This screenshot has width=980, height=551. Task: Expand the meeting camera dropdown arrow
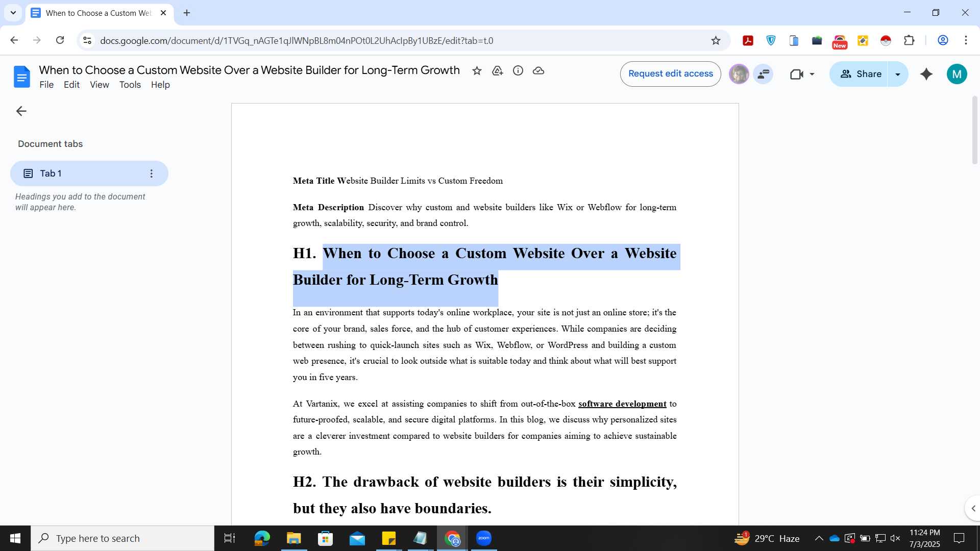coord(812,74)
